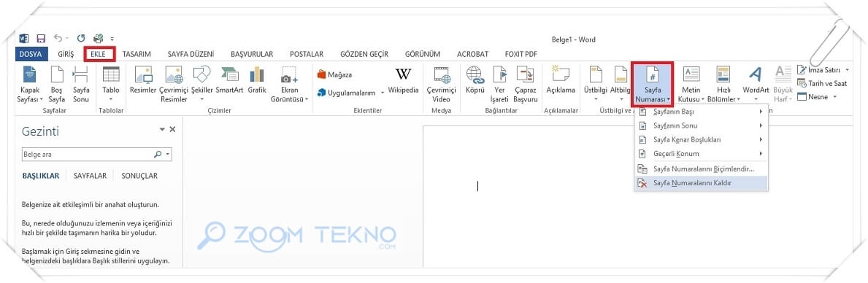Select Sayfa Numaralarını Kaldır
The image size is (868, 283).
[701, 183]
